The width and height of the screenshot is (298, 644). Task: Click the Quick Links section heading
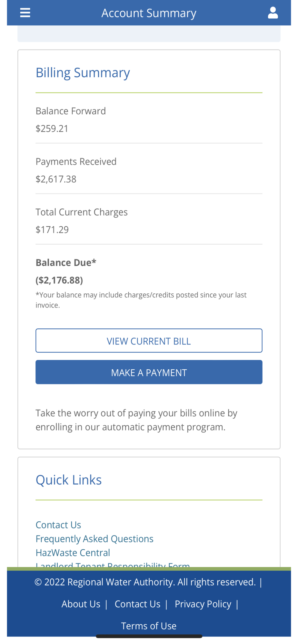68,480
